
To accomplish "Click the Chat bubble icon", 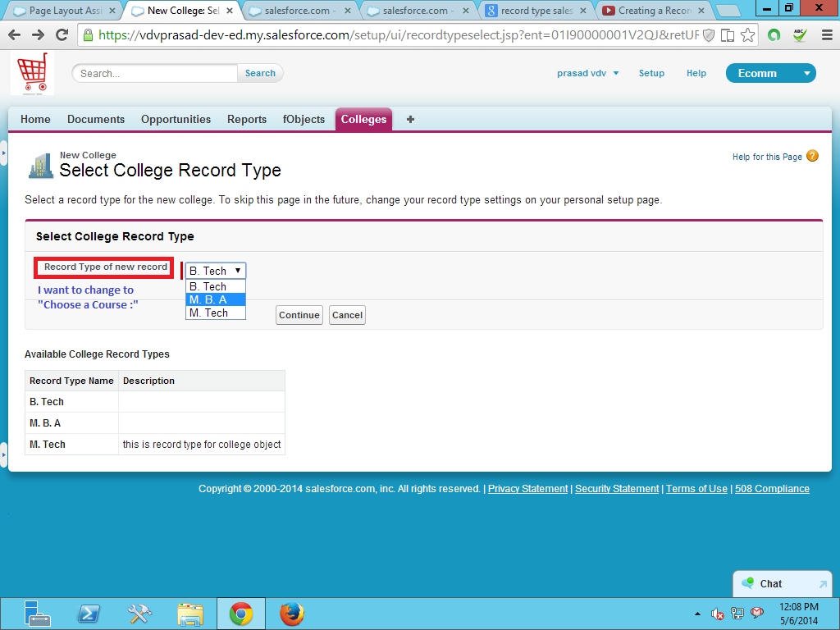I will point(747,583).
